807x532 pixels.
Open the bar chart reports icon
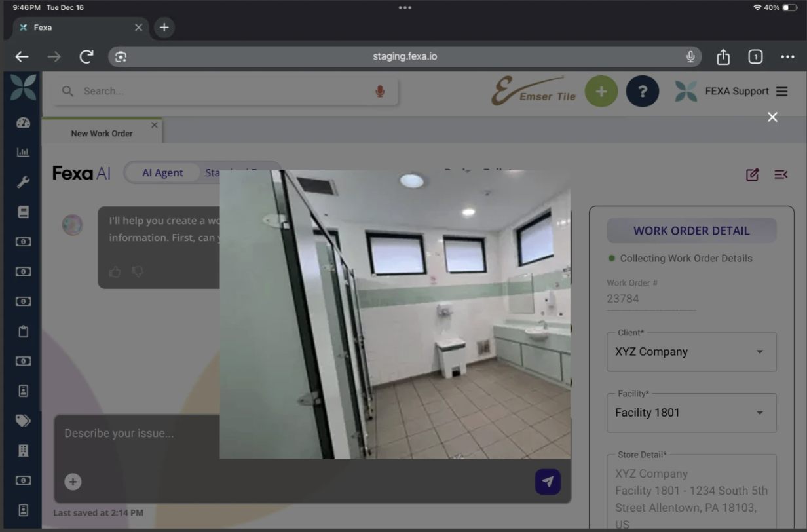coord(23,153)
